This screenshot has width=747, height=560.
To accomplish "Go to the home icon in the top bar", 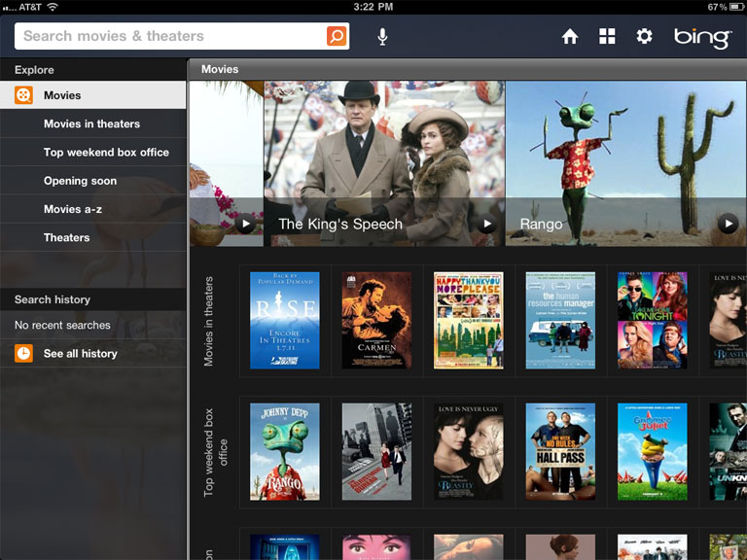I will pyautogui.click(x=570, y=36).
